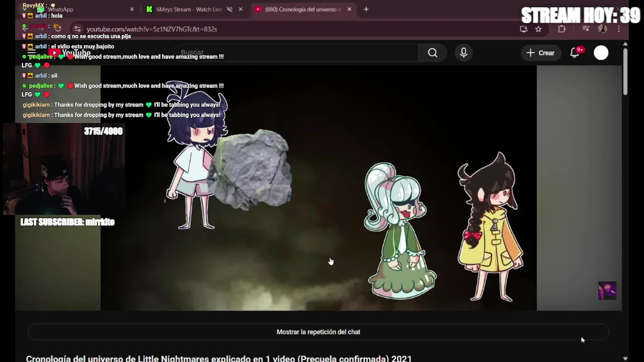Image resolution: width=644 pixels, height=362 pixels.
Task: Start voice search with microphone icon
Action: [x=463, y=53]
